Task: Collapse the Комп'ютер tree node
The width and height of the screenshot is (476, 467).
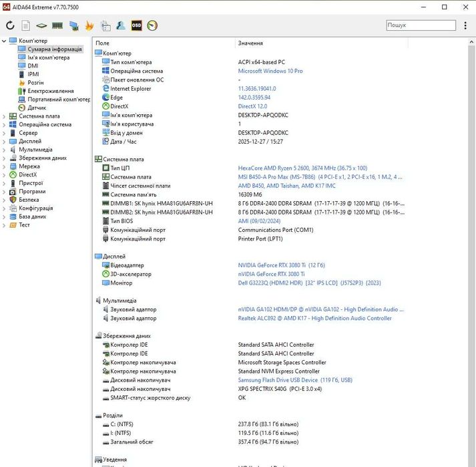Action: coord(5,41)
